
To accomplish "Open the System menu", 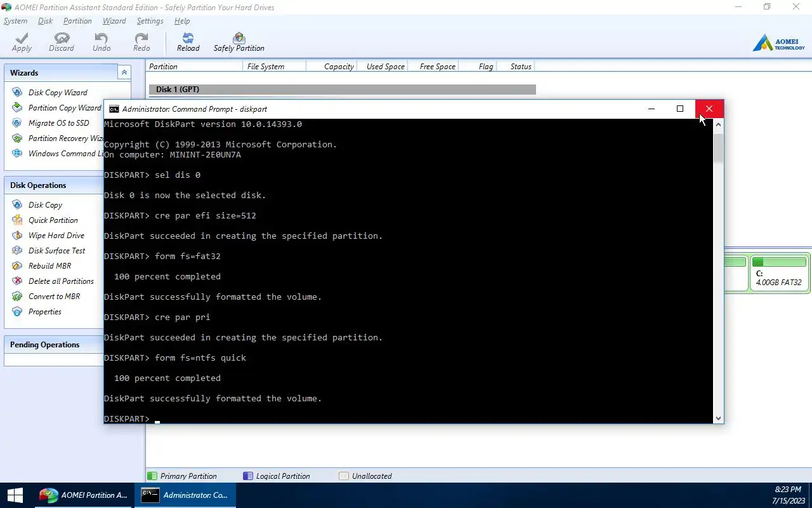I will pos(15,21).
